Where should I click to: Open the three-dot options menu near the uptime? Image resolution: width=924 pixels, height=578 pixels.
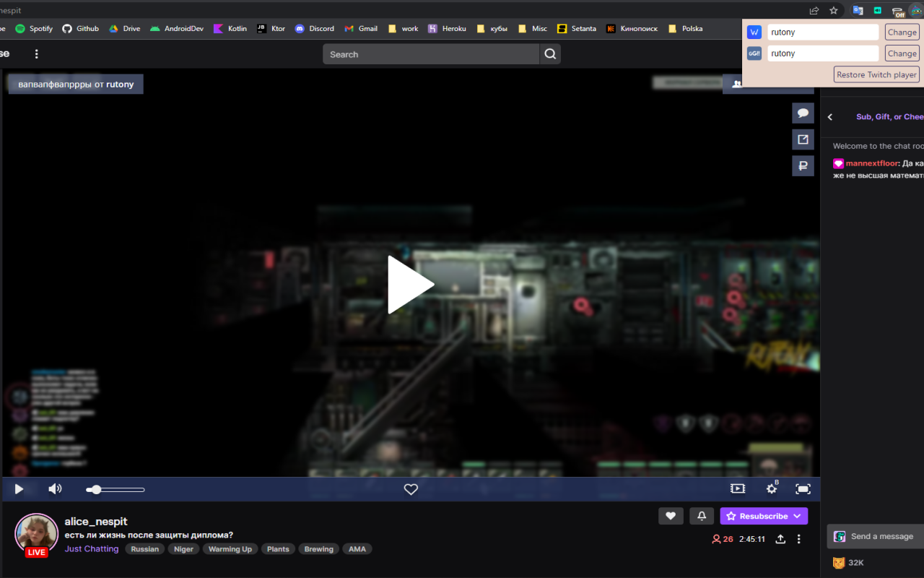(798, 539)
